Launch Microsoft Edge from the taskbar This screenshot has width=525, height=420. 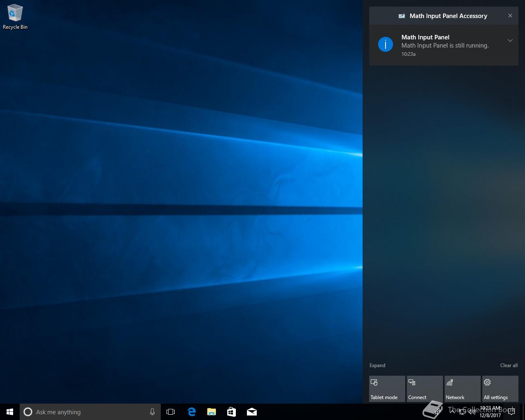point(192,412)
